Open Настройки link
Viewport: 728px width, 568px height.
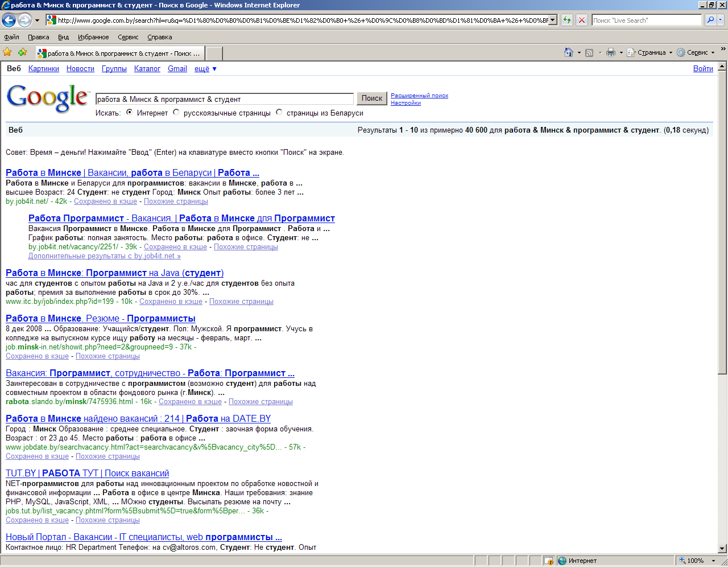pyautogui.click(x=406, y=103)
